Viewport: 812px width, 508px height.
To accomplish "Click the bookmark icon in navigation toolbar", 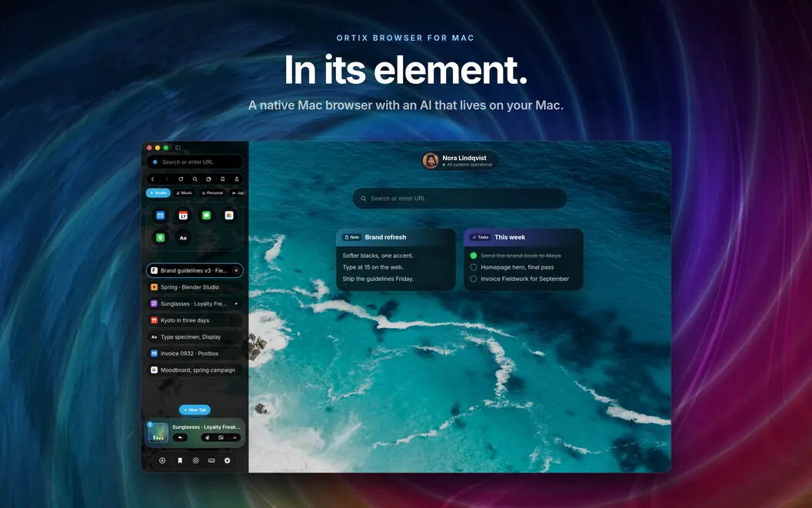I will click(x=223, y=179).
